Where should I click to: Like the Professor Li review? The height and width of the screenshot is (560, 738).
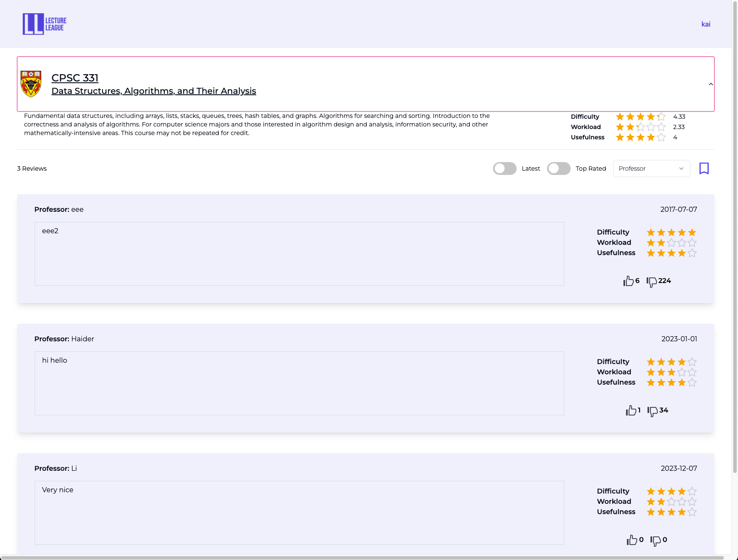point(632,540)
